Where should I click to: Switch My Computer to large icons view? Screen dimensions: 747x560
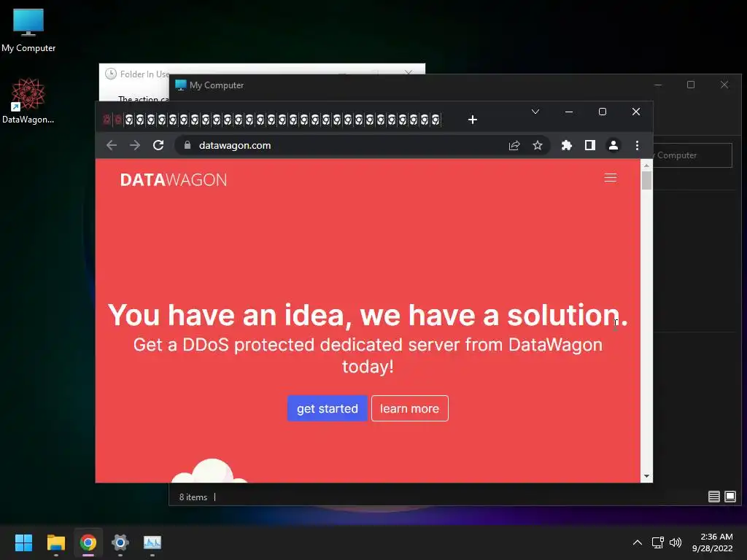point(729,497)
